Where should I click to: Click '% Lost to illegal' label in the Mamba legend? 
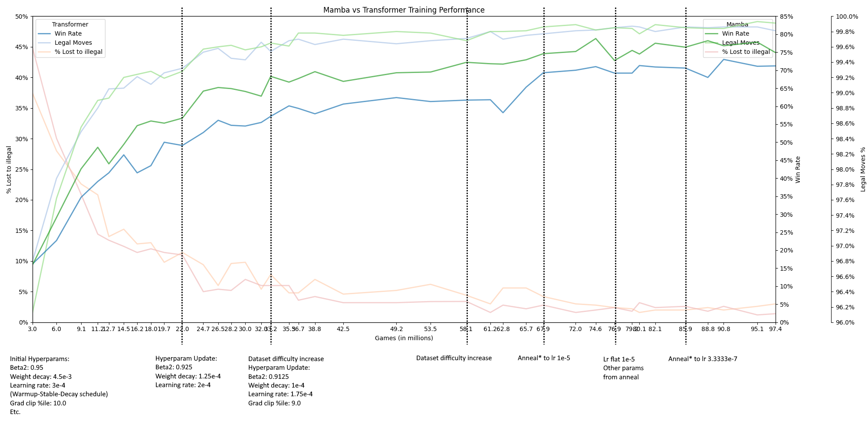(746, 52)
